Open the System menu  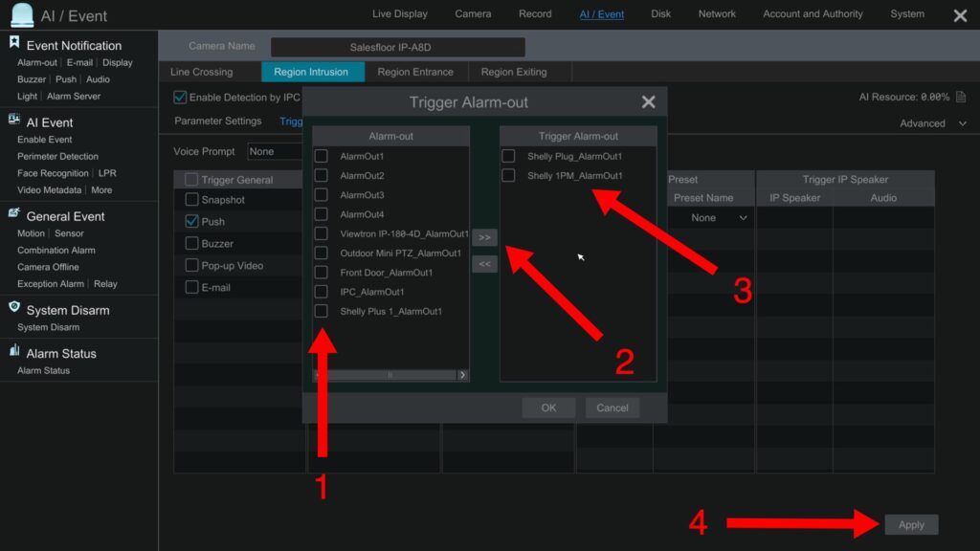[x=907, y=13]
